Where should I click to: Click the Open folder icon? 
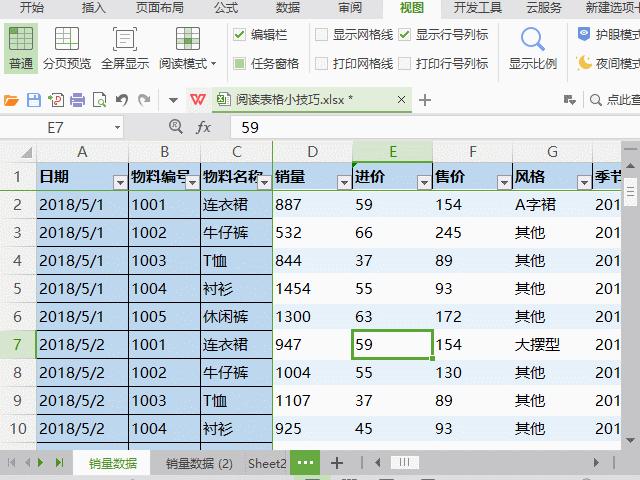click(11, 100)
